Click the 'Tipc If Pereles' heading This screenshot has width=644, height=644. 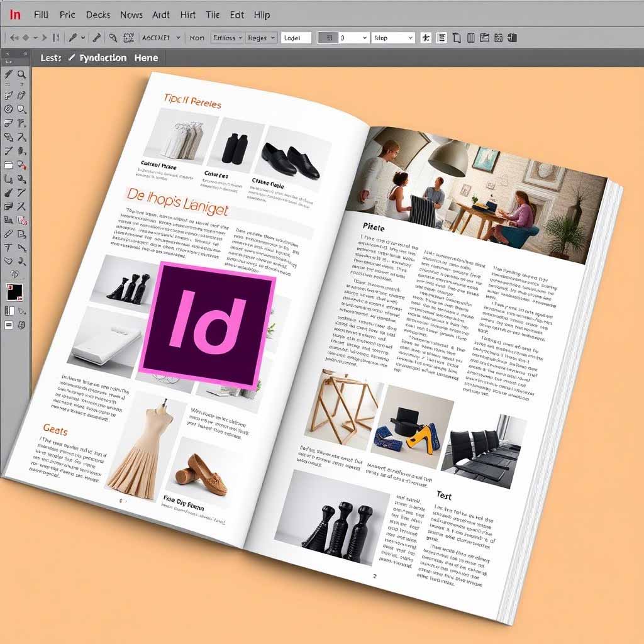(192, 101)
